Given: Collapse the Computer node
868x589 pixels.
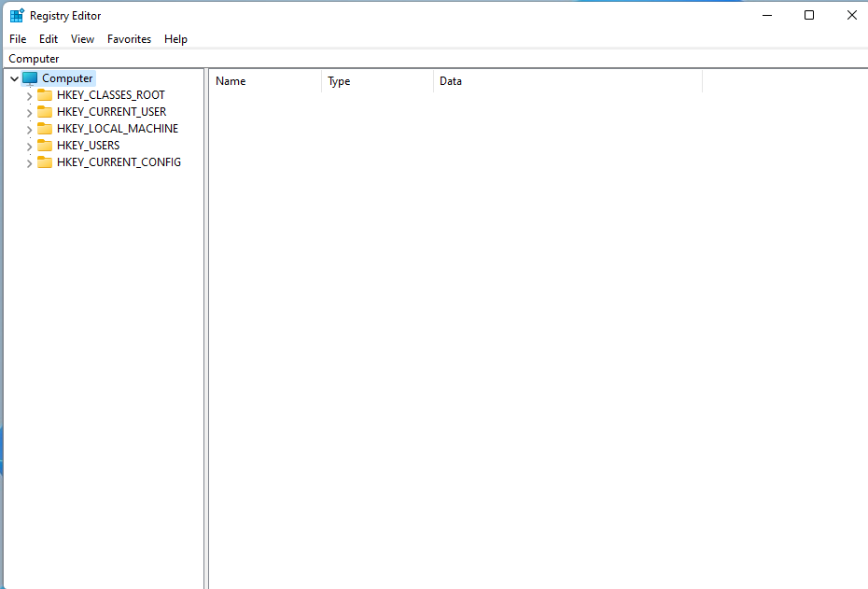Looking at the screenshot, I should coord(14,77).
